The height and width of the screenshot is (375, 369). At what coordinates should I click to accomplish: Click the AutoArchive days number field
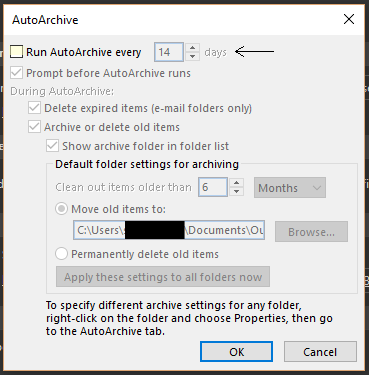click(x=169, y=52)
